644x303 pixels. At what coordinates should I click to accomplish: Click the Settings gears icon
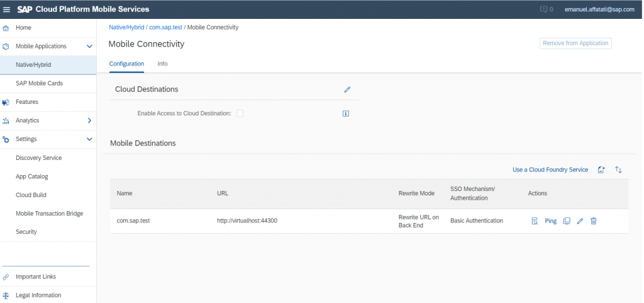[x=6, y=139]
